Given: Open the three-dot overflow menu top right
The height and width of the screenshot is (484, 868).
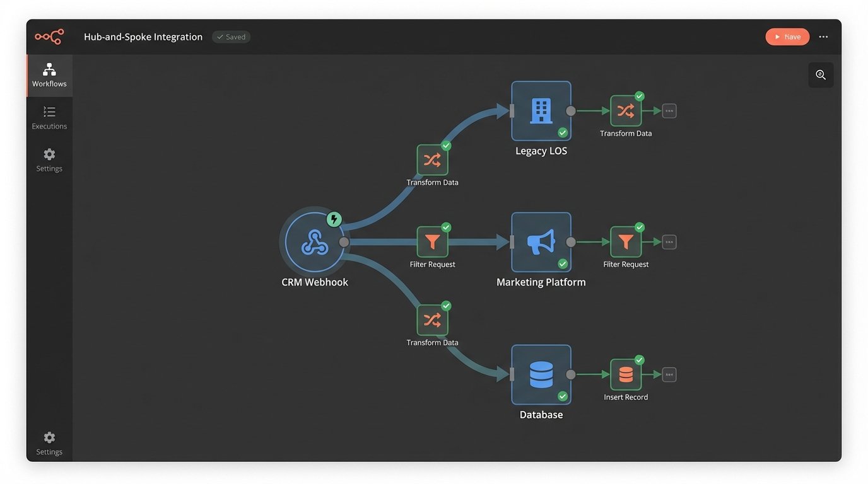Looking at the screenshot, I should pos(823,36).
